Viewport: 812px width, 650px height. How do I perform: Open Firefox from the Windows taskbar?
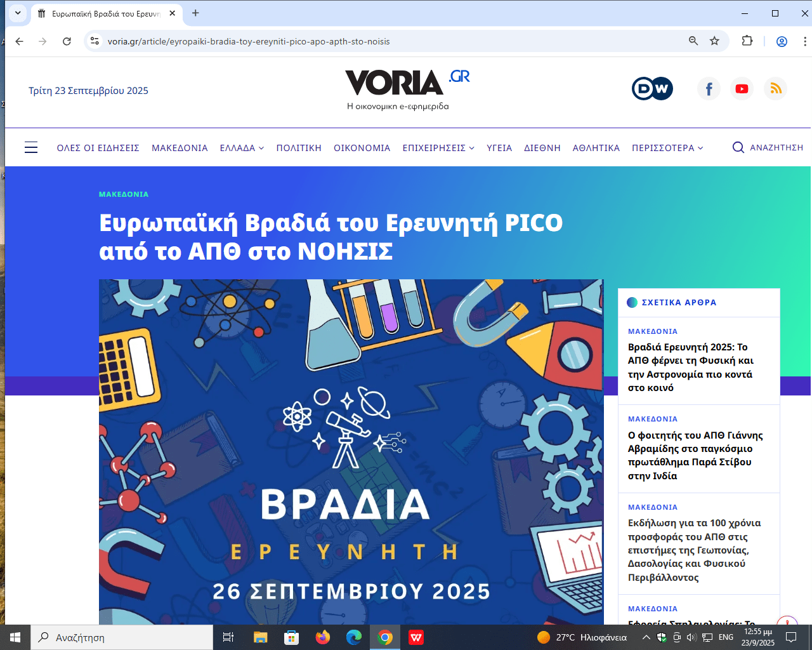coord(323,637)
